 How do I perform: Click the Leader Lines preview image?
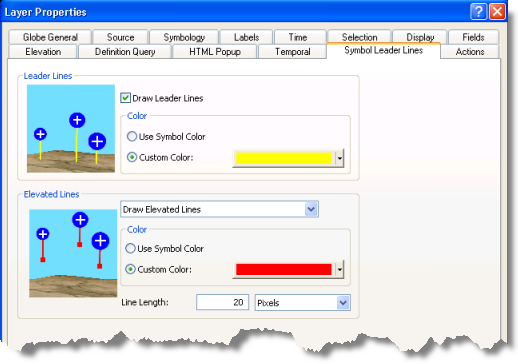71,128
